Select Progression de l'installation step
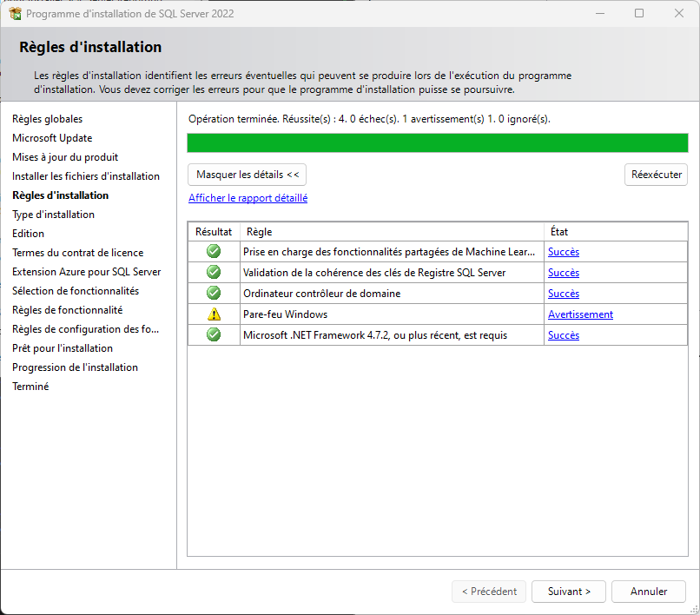Screen dimensions: 700x615 [x=75, y=367]
